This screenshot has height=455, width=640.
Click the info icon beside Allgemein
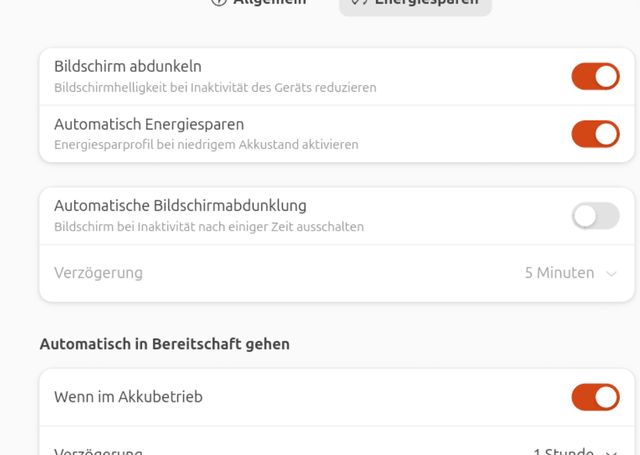[x=218, y=3]
